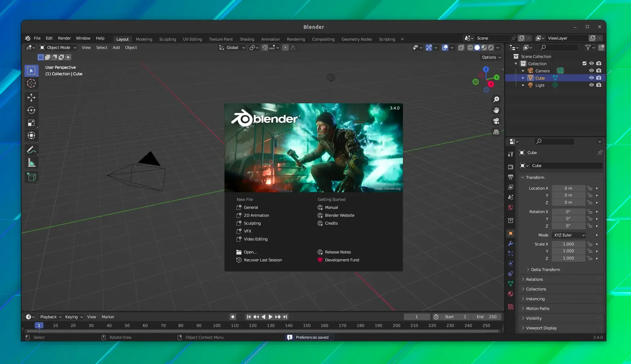Select the Add Cube tool
The image size is (631, 364).
point(31,177)
